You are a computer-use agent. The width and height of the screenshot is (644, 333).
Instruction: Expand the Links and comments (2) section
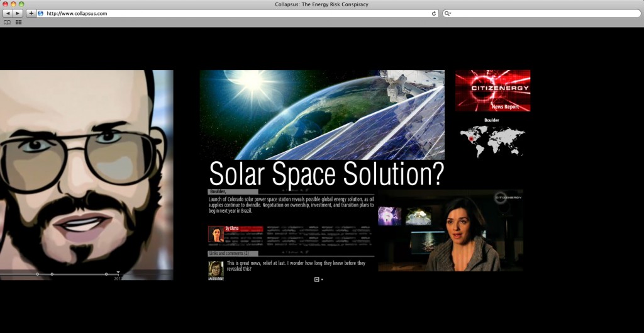[229, 253]
